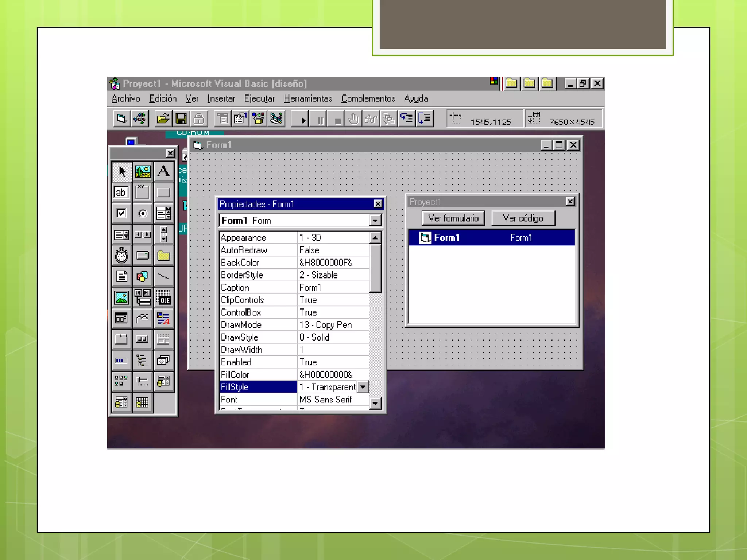Select the CommonDialog tool in the toolbox
Image resolution: width=747 pixels, height=560 pixels.
coord(121,319)
